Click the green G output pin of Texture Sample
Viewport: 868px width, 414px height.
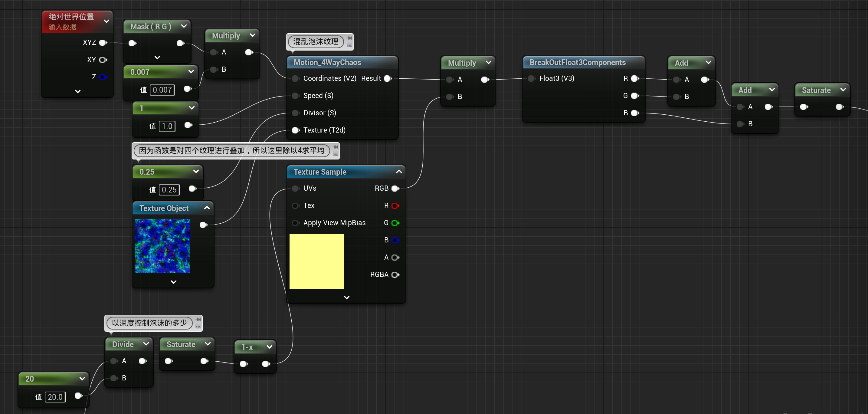pos(395,223)
